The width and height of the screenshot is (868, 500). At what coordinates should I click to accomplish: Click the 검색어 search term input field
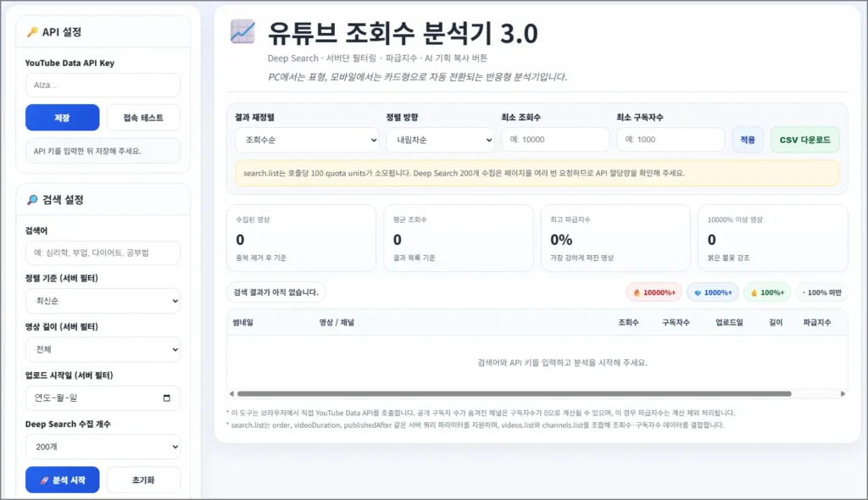click(103, 253)
